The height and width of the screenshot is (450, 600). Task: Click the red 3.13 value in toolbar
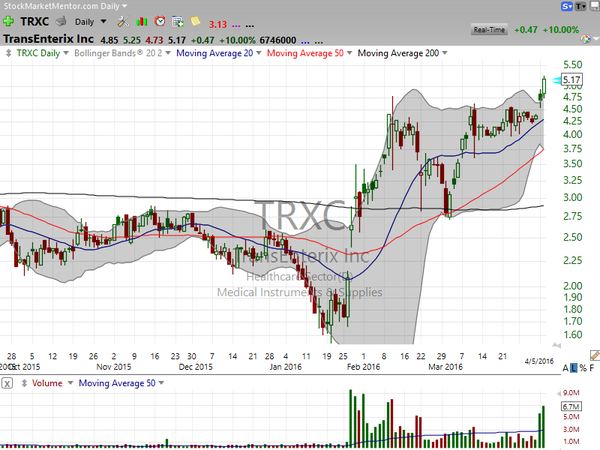coord(218,24)
